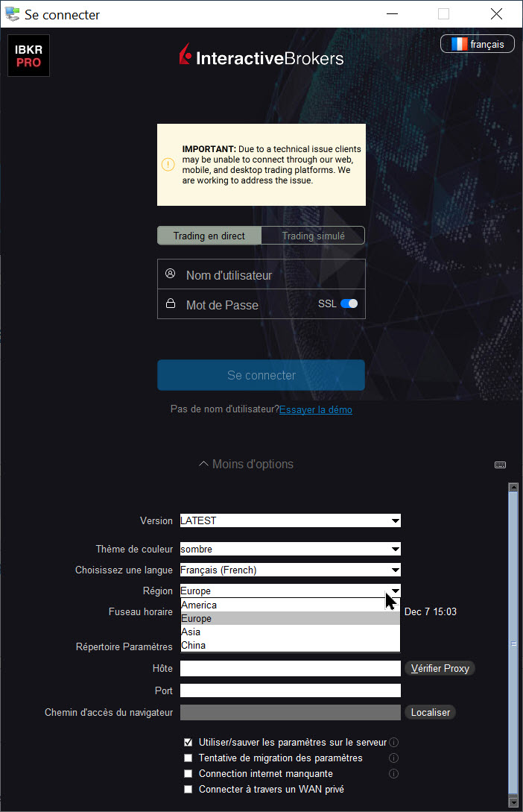Viewport: 523px width, 812px height.
Task: Click the Hôte input field
Action: pyautogui.click(x=291, y=669)
